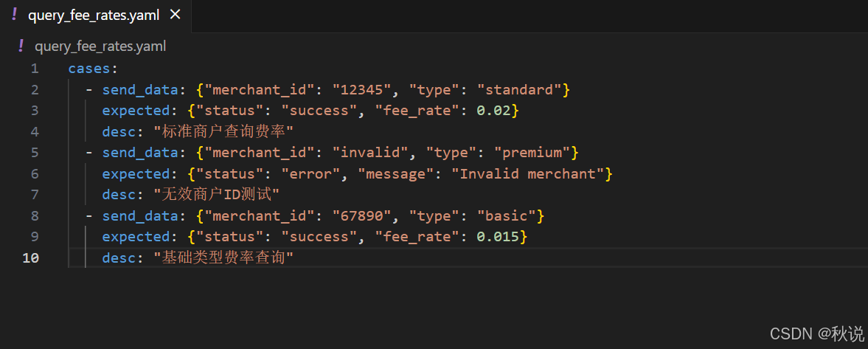The width and height of the screenshot is (868, 349).
Task: Click the YAML file icon in the tab
Action: (x=15, y=15)
